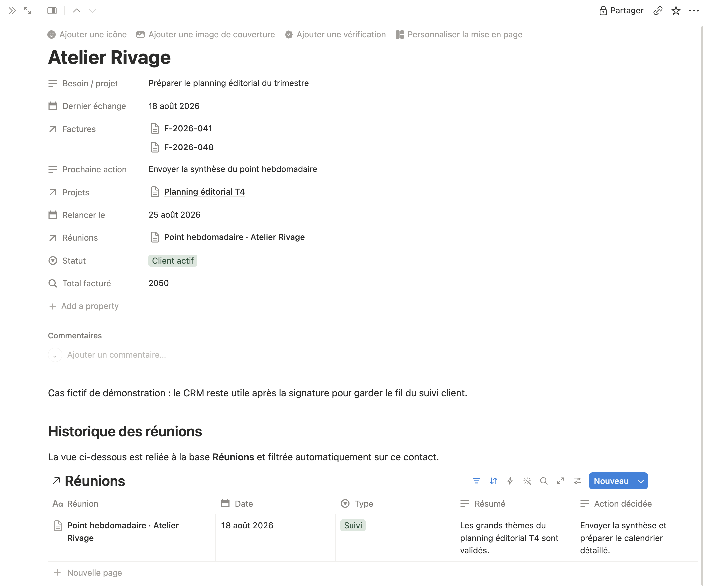This screenshot has width=703, height=588.
Task: Add Nouvelle page row to table
Action: pos(89,573)
